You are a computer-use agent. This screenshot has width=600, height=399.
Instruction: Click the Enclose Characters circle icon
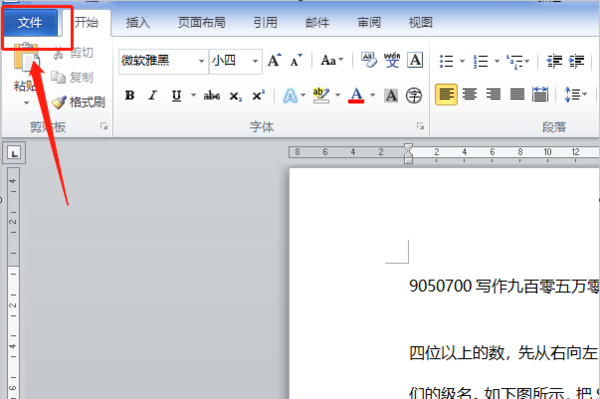pyautogui.click(x=414, y=95)
